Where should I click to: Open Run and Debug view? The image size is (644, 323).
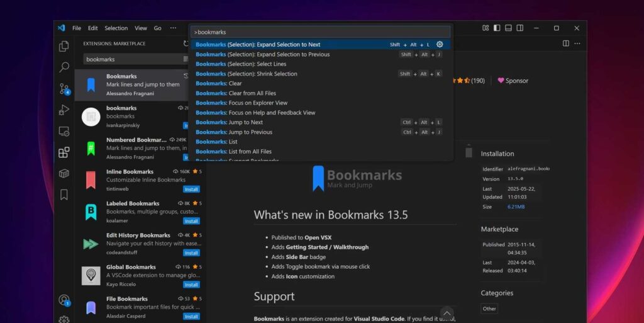click(64, 110)
